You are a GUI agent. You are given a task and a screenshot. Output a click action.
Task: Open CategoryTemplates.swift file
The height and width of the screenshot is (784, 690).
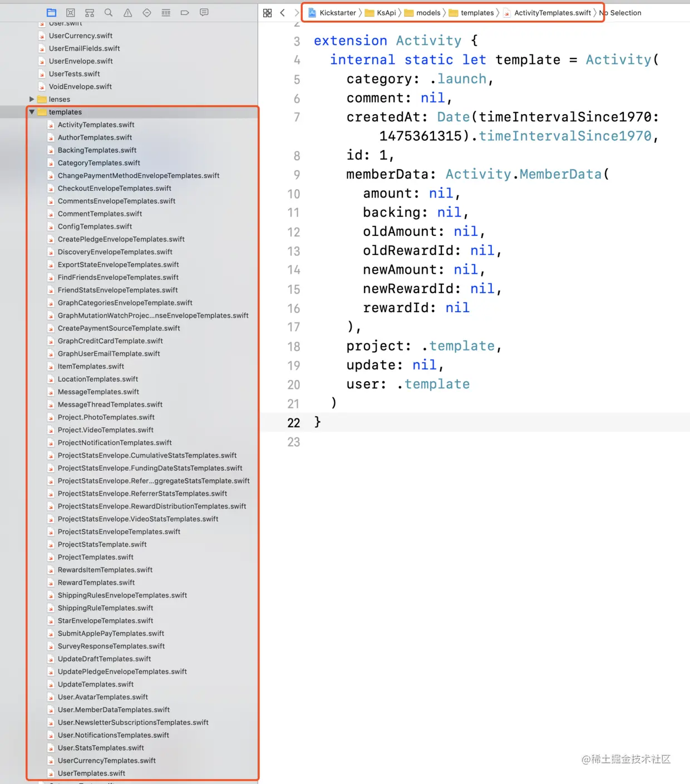click(x=98, y=163)
